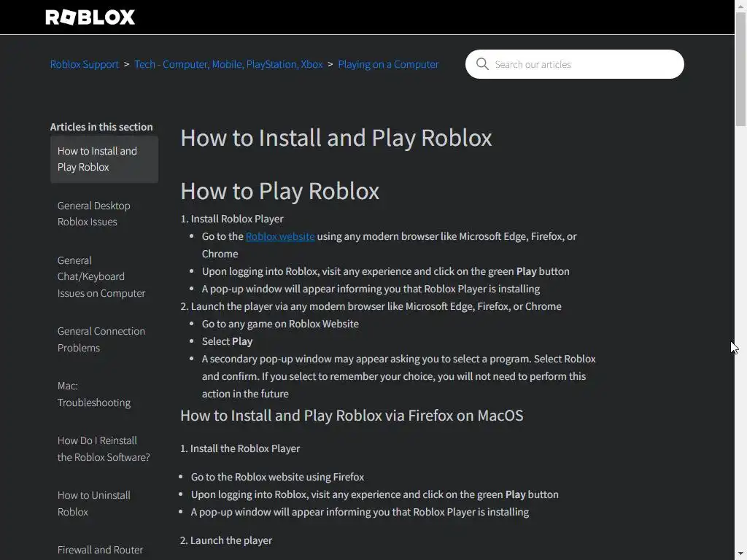Click the scrollbar down arrow
This screenshot has width=747, height=560.
click(740, 554)
